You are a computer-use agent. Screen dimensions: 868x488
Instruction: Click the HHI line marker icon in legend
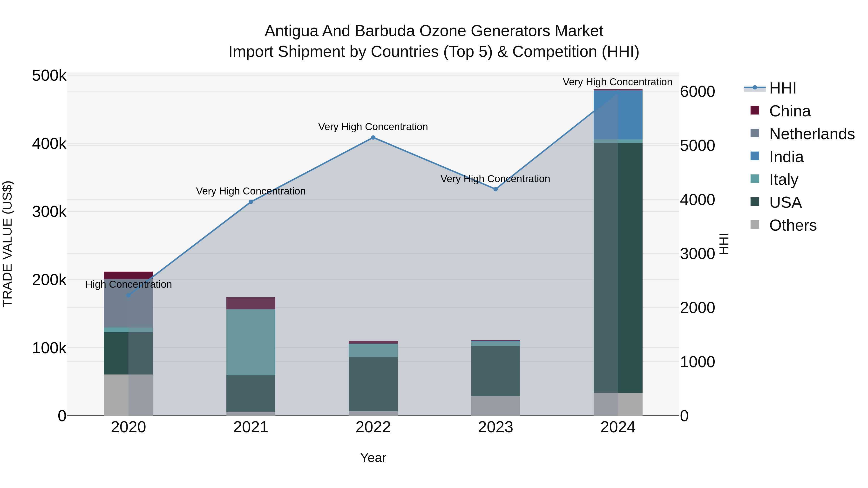pos(755,88)
